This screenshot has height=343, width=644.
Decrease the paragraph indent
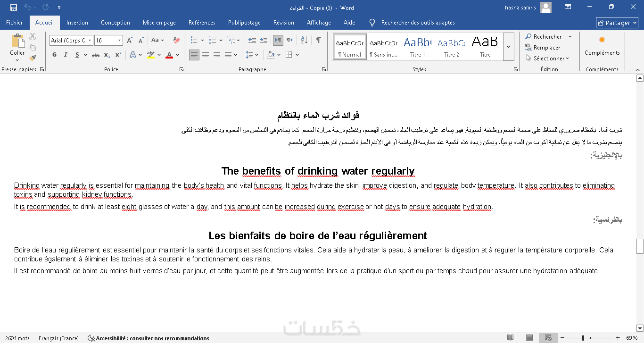[252, 41]
